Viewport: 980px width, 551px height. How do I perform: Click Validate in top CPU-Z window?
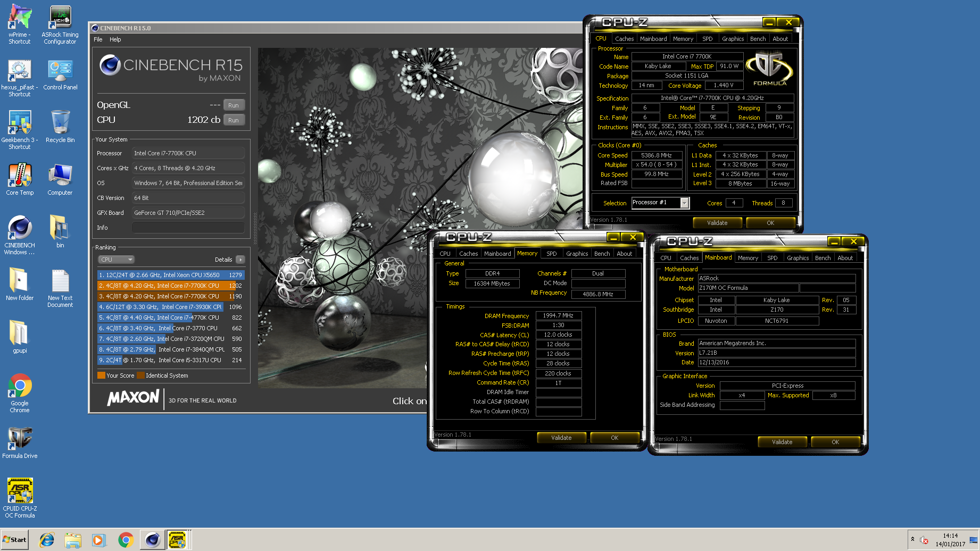[717, 223]
